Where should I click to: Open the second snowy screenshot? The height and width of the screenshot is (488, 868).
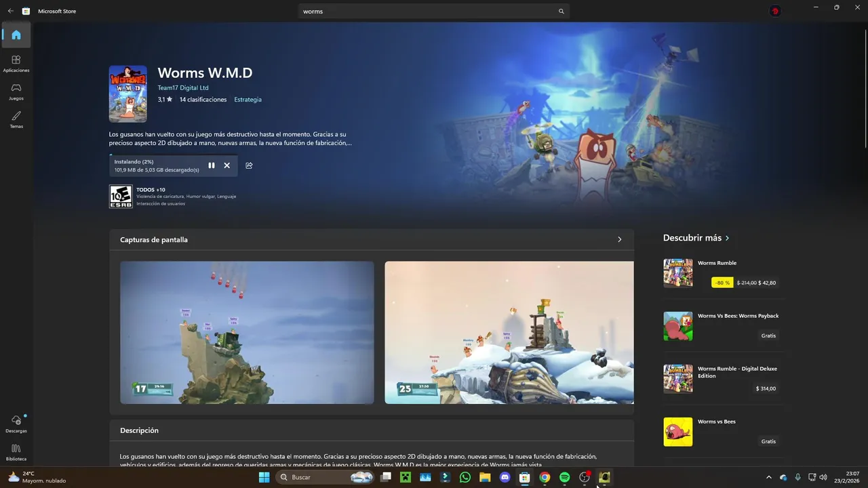[509, 333]
